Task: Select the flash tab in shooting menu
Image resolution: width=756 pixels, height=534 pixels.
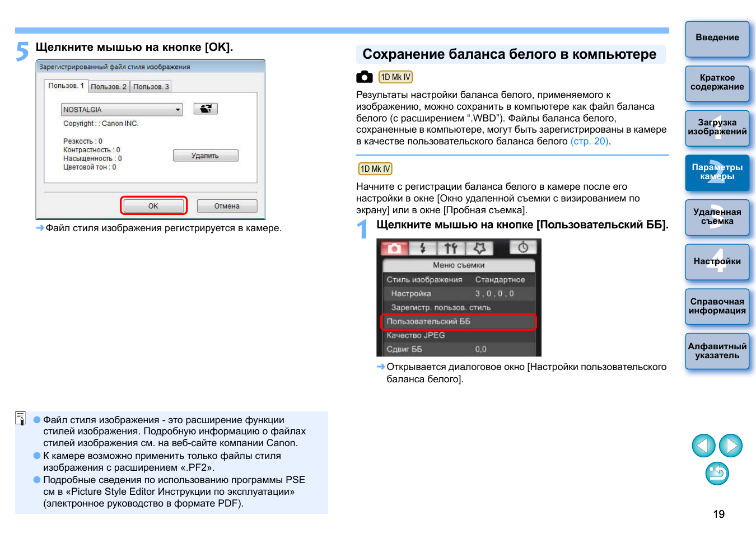Action: 423,248
